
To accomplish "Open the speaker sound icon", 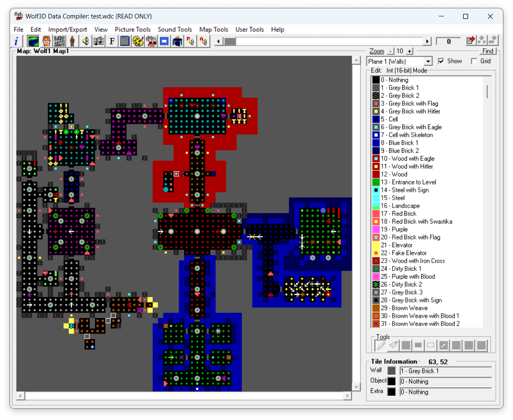I will click(86, 41).
